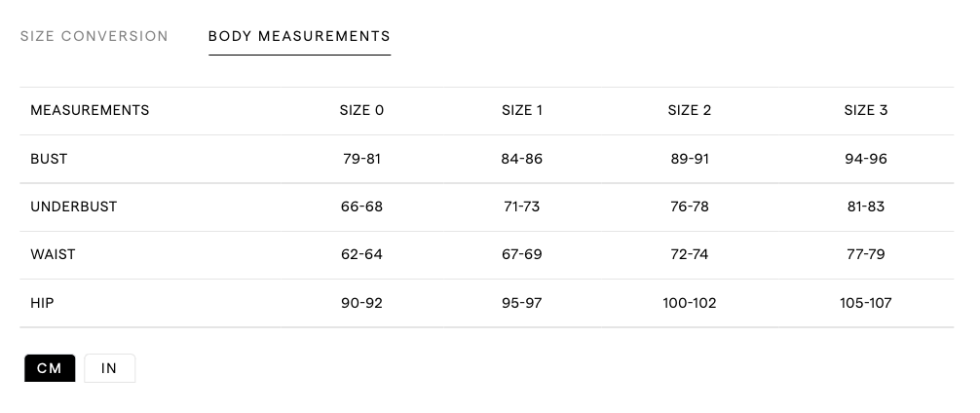Click Bust value 79-81 for Size 0
This screenshot has height=413, width=980.
point(361,159)
